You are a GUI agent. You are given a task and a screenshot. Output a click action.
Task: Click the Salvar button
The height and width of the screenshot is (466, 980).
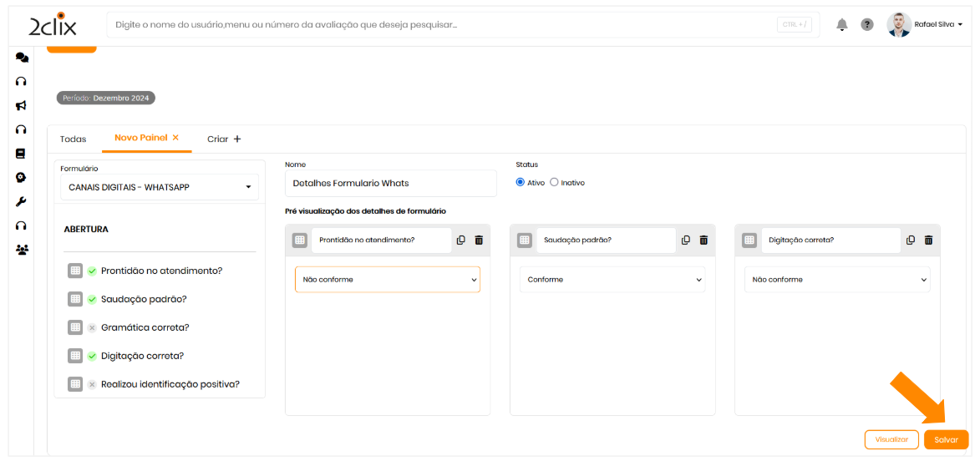coord(946,439)
